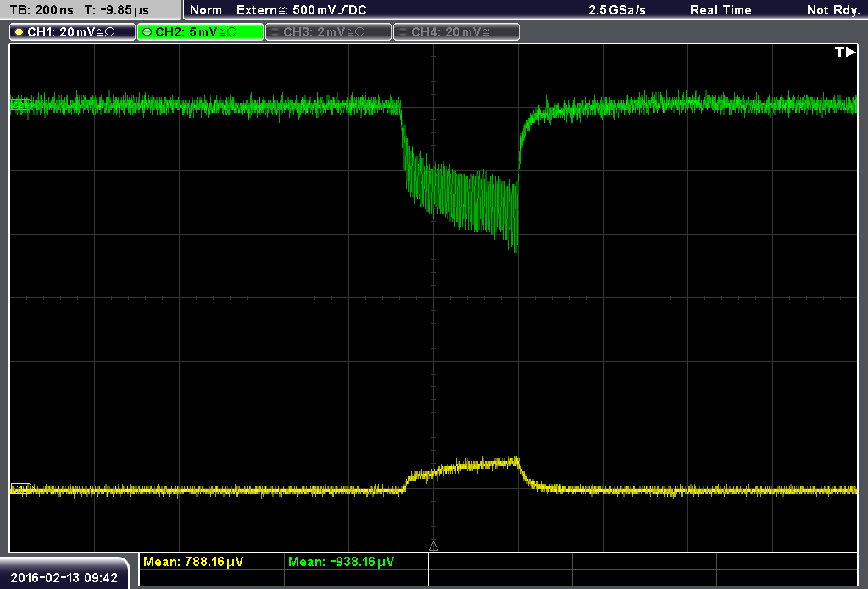Click the yellow CH1 ground level marker

[21, 489]
